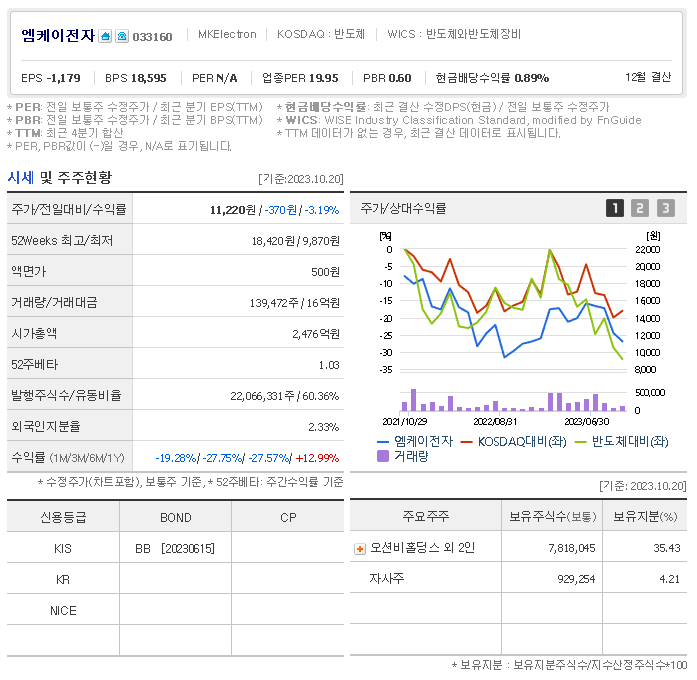697x680 pixels.
Task: Expand the 오션비홀딩스 외 2인 shareholder row
Action: (x=360, y=549)
